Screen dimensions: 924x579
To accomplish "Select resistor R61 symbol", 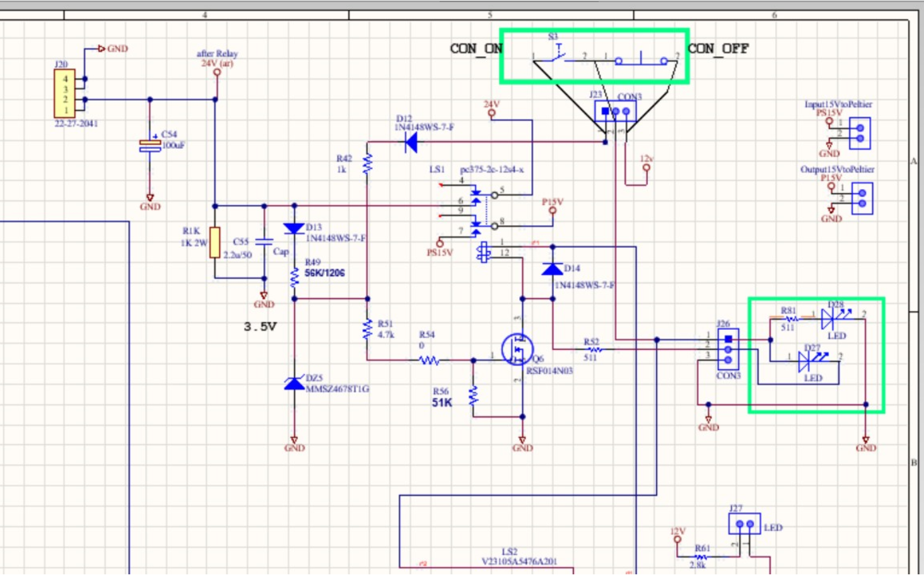I will click(x=700, y=557).
